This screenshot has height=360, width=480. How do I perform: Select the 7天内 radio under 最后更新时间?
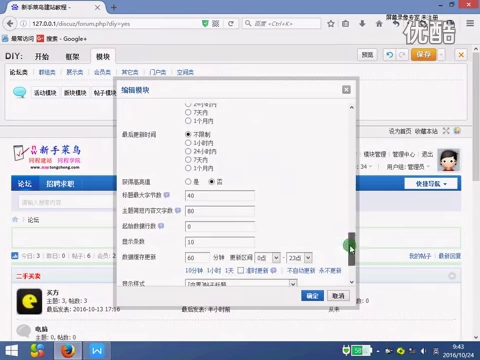click(188, 160)
